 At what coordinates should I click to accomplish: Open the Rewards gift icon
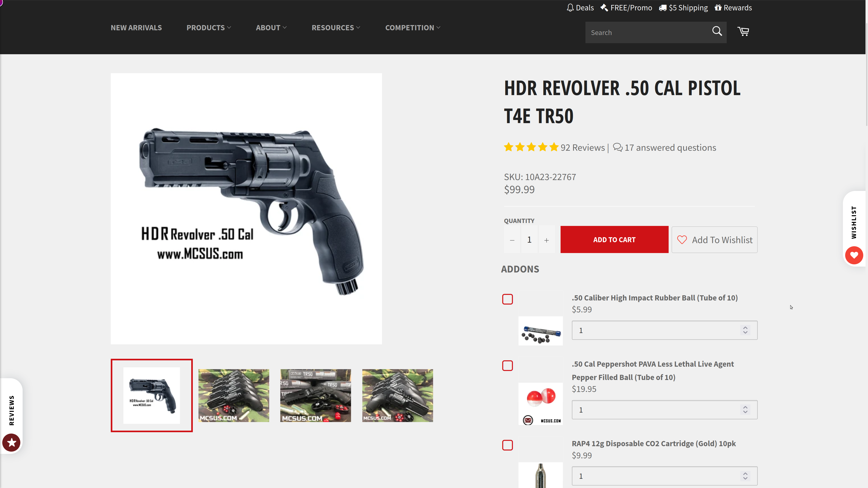(718, 8)
